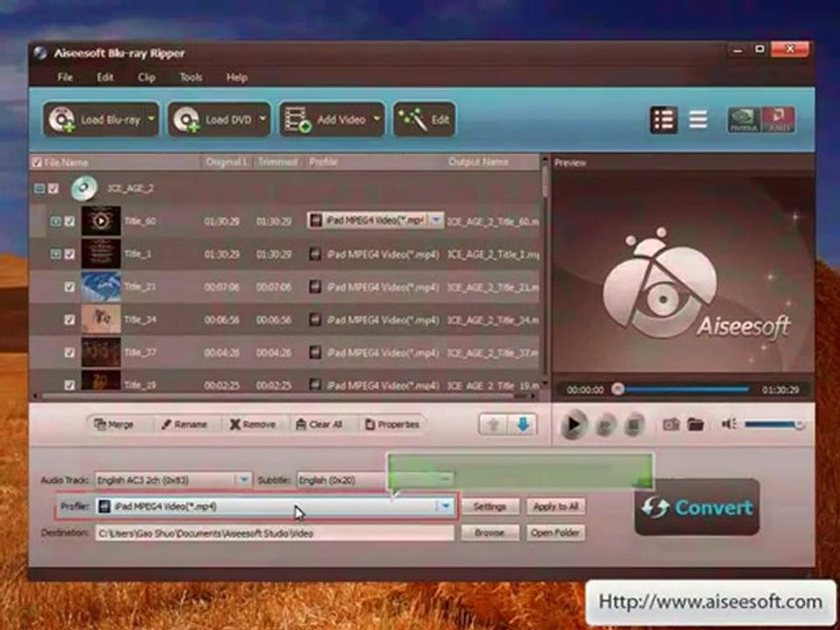Click the Merge button
Screen dimensions: 840x630
tap(114, 425)
